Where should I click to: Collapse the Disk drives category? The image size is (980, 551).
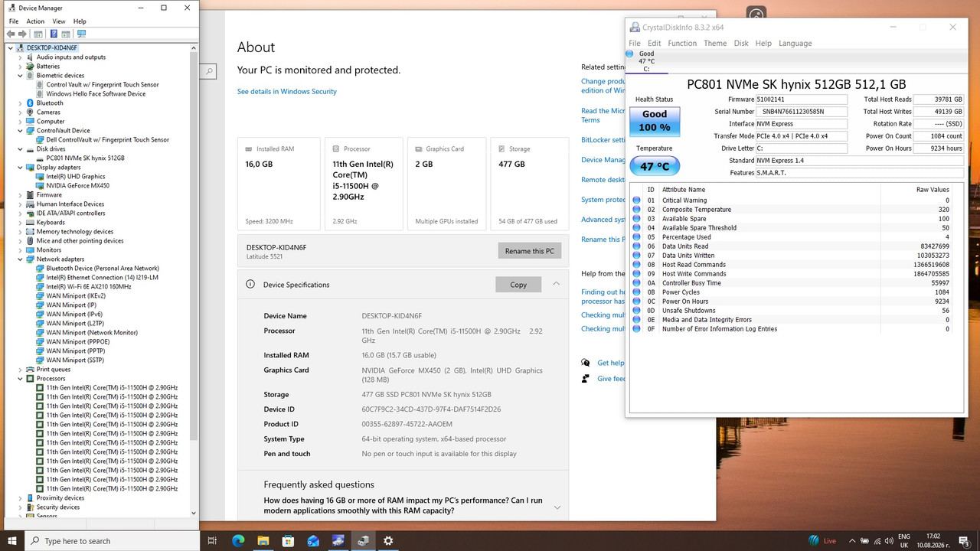point(21,149)
